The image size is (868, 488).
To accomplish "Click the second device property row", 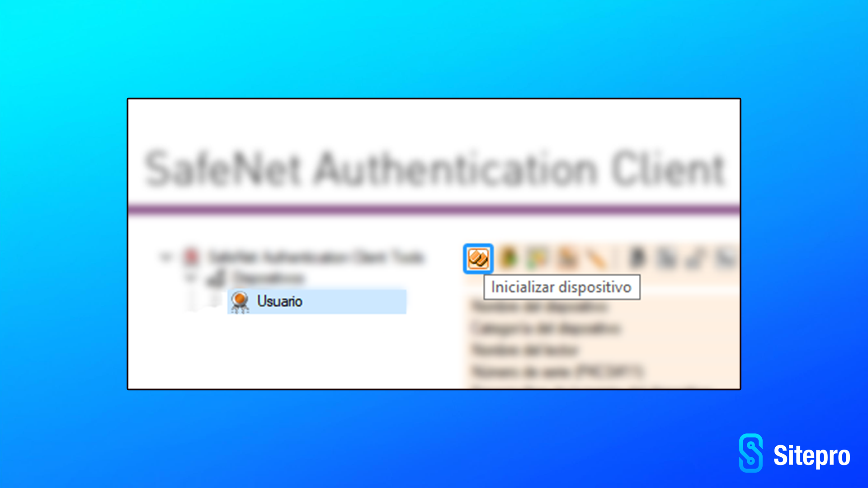I will [x=546, y=328].
